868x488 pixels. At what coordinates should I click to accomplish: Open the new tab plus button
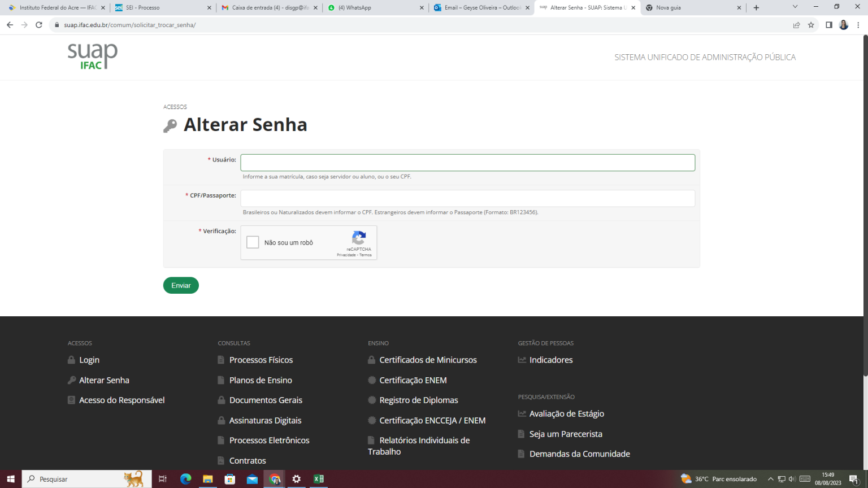[756, 8]
